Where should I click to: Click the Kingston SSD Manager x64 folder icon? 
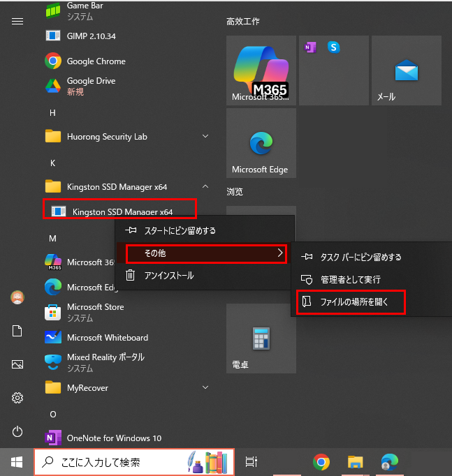[x=53, y=186]
